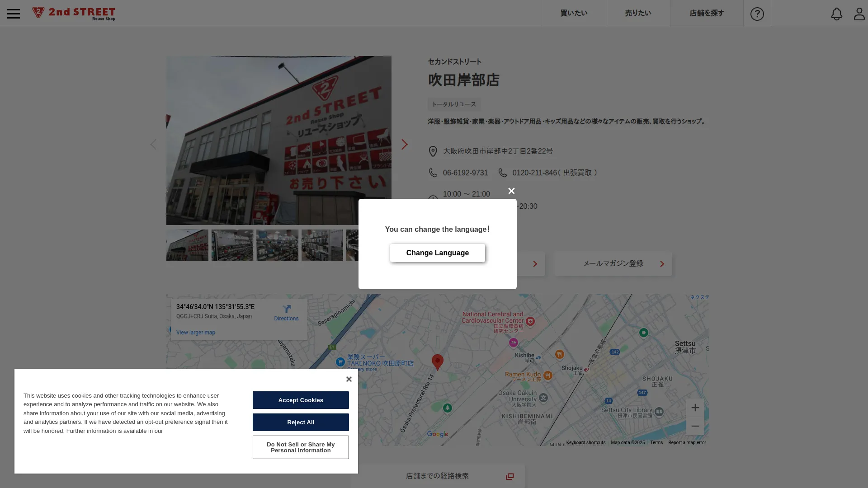Open notifications bell icon
868x488 pixels.
(x=836, y=14)
